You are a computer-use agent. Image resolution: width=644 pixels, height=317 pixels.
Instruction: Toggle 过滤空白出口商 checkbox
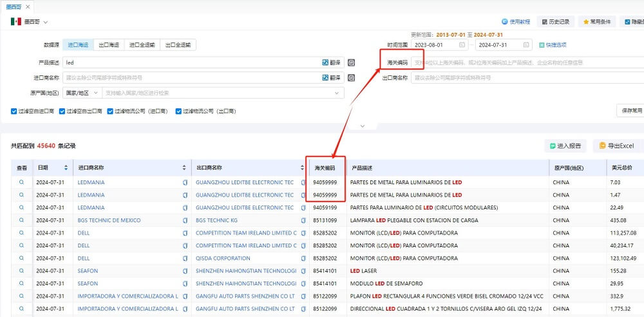(x=62, y=111)
